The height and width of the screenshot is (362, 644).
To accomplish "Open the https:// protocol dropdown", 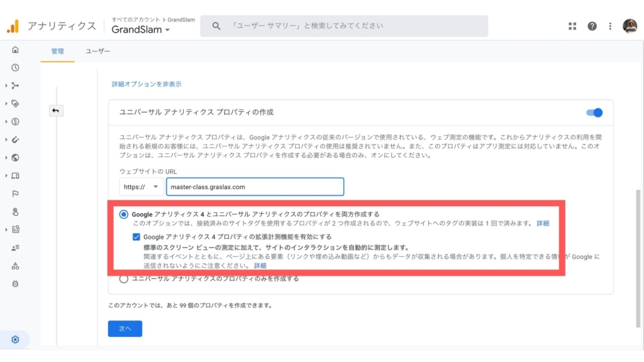I will 142,187.
